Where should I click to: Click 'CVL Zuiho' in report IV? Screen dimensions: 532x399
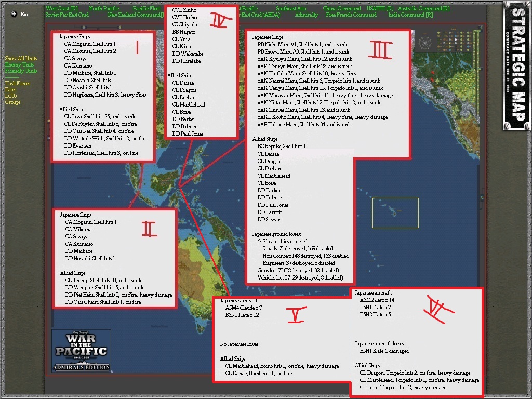tap(184, 10)
